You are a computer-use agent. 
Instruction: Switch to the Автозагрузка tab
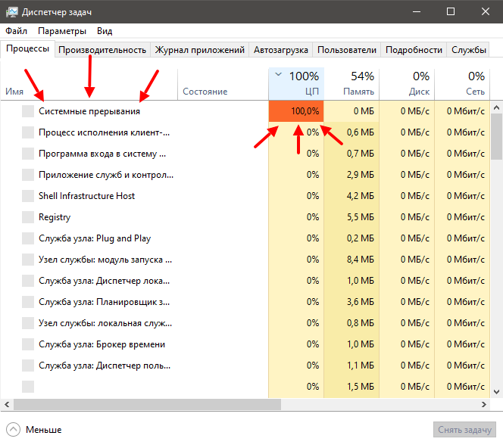(x=281, y=50)
